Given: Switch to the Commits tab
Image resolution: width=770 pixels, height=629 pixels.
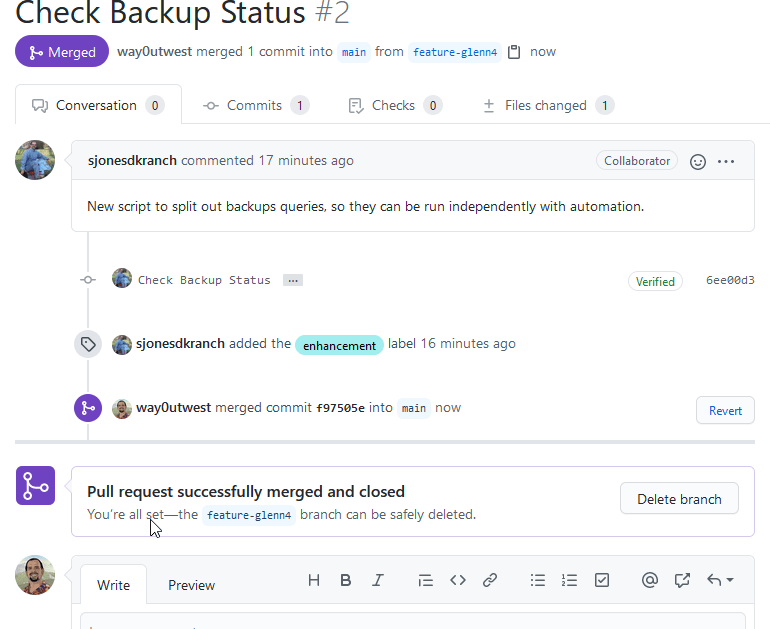Looking at the screenshot, I should tap(255, 105).
